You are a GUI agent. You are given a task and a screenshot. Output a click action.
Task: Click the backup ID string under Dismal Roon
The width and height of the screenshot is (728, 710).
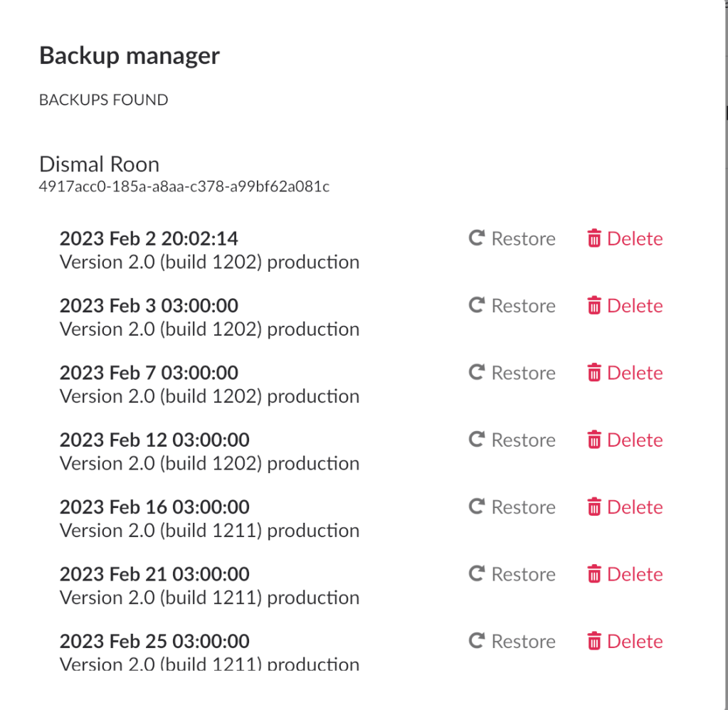(184, 188)
